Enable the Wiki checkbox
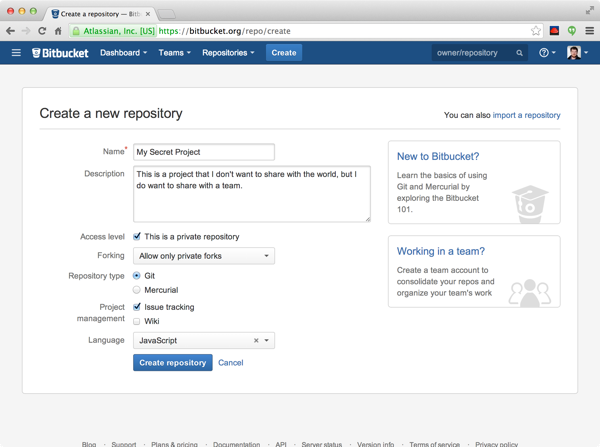The image size is (600, 447). [137, 322]
